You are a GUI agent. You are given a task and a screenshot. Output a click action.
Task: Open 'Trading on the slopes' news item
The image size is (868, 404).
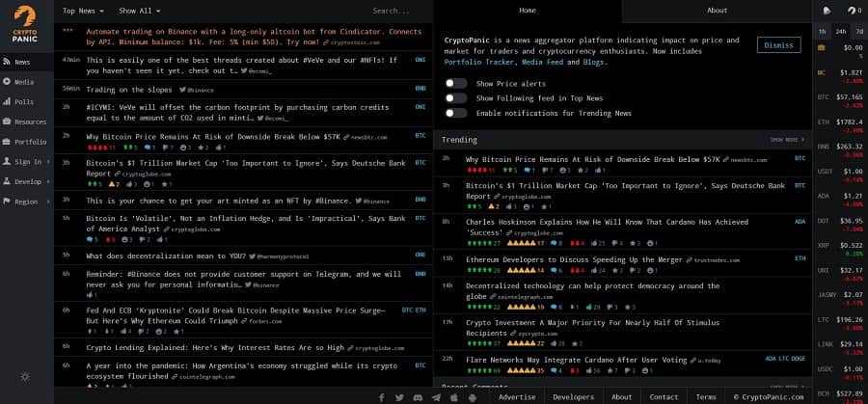pos(130,89)
